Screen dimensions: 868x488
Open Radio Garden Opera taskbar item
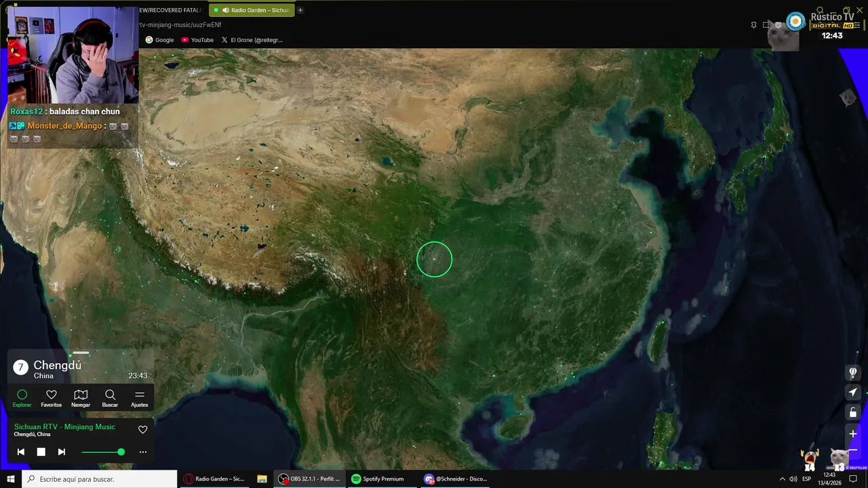214,479
